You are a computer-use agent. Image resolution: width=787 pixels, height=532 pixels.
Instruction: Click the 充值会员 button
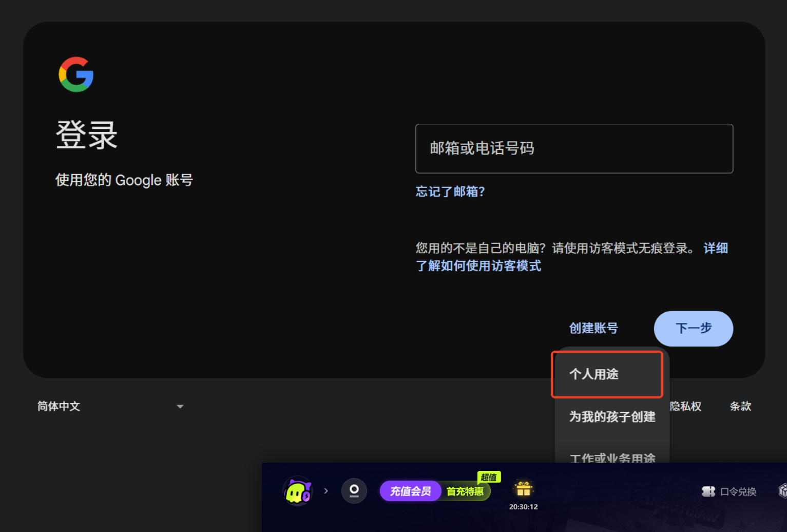click(410, 491)
